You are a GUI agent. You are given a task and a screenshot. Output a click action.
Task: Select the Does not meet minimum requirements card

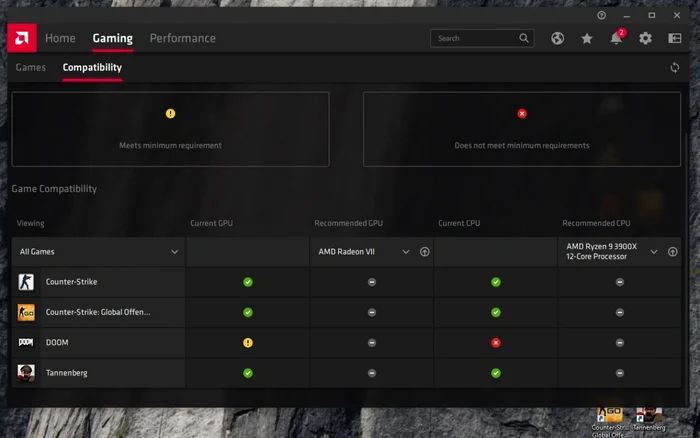522,129
